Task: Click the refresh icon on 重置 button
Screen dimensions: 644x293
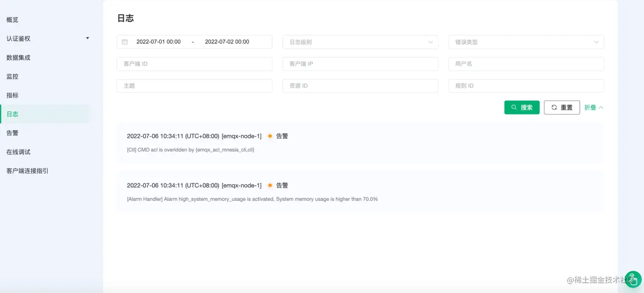Action: (554, 108)
